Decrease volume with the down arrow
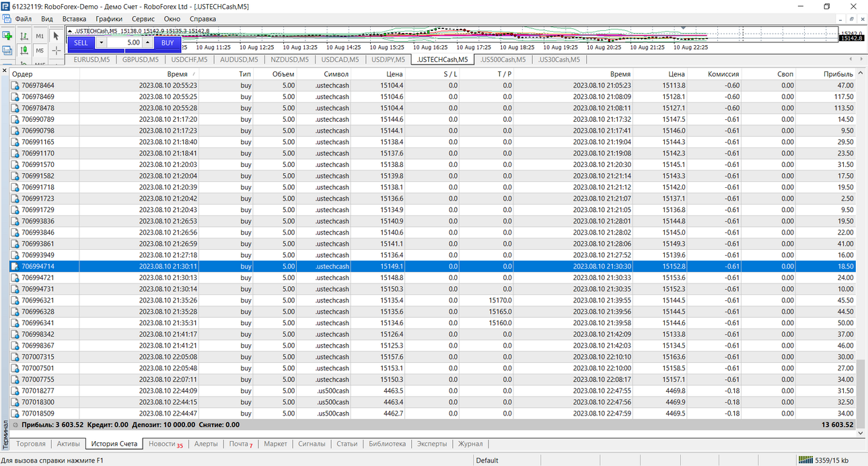 (x=101, y=42)
